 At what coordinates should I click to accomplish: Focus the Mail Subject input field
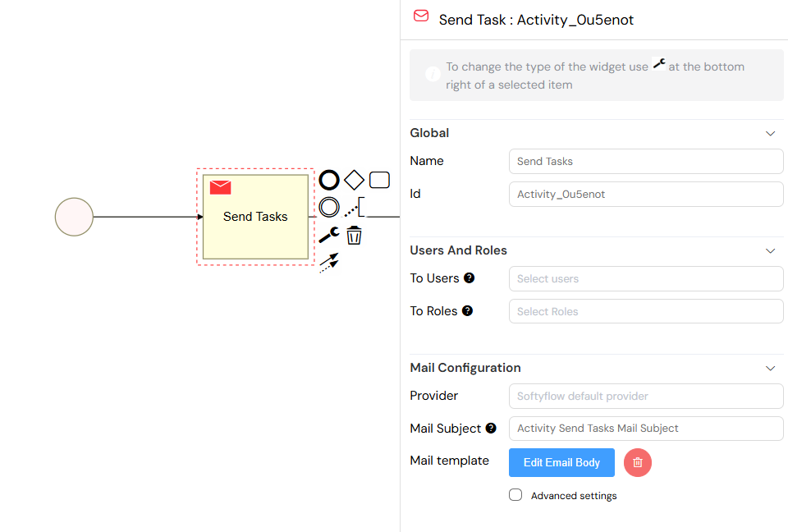tap(646, 429)
